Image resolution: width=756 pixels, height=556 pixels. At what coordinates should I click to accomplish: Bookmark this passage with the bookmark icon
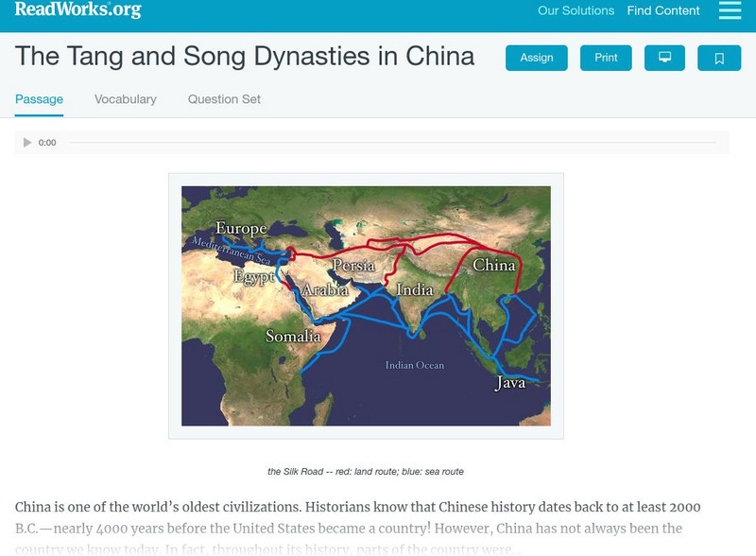718,57
